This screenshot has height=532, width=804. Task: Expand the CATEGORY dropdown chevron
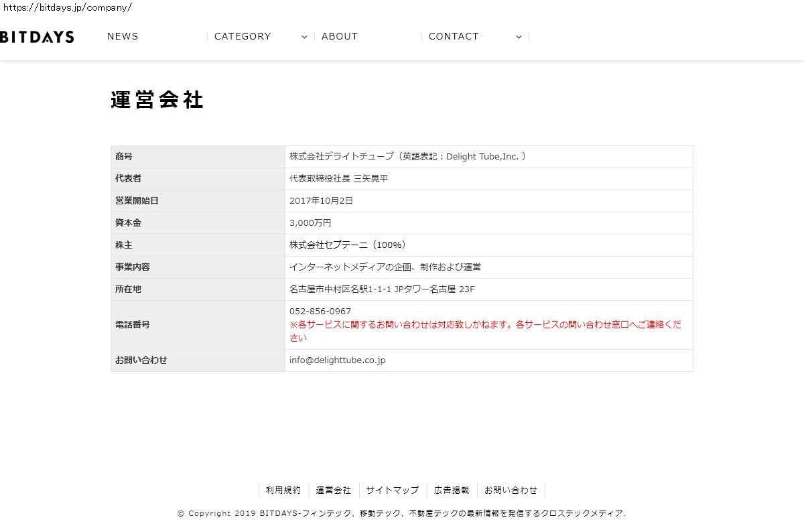(x=304, y=37)
